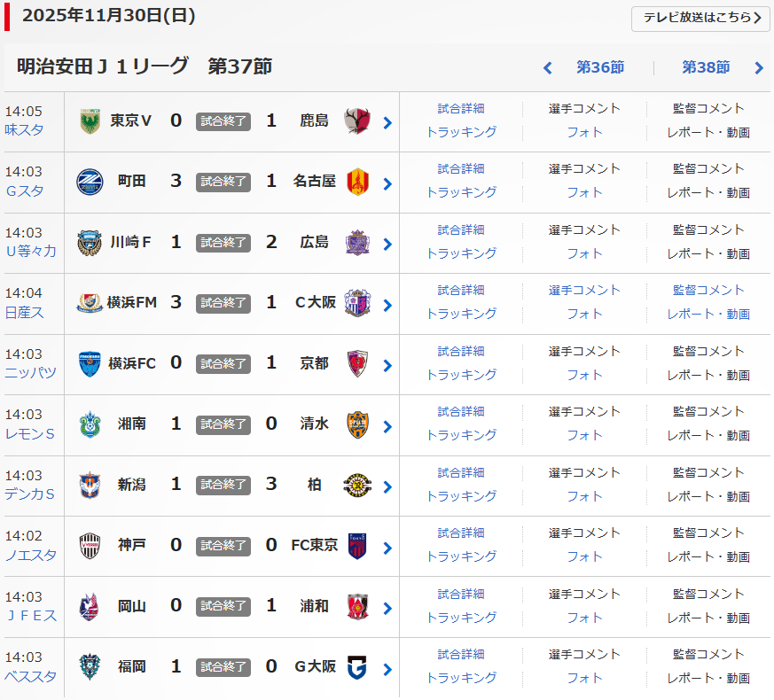Go to 第38節 next round
Image resolution: width=774 pixels, height=700 pixels.
707,67
